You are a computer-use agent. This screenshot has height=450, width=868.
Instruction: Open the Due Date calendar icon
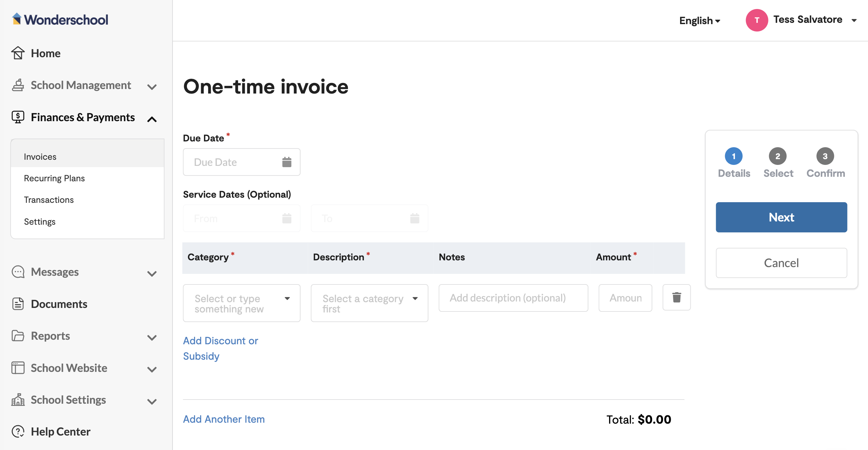(287, 162)
